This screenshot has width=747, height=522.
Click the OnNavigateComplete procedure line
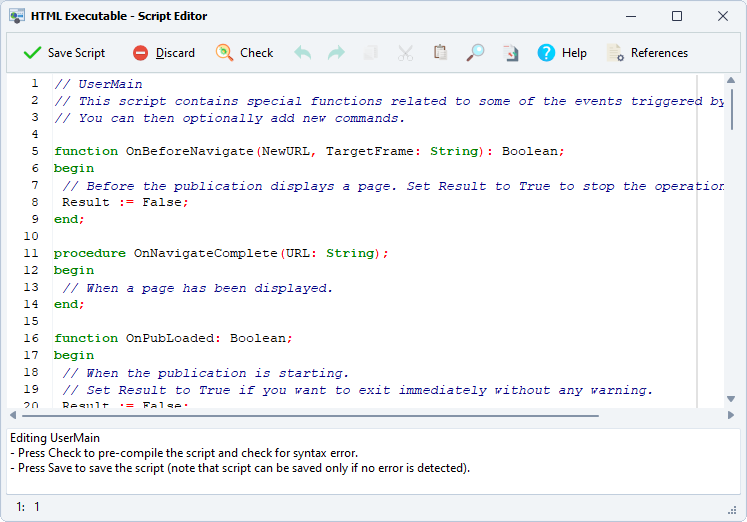(221, 253)
